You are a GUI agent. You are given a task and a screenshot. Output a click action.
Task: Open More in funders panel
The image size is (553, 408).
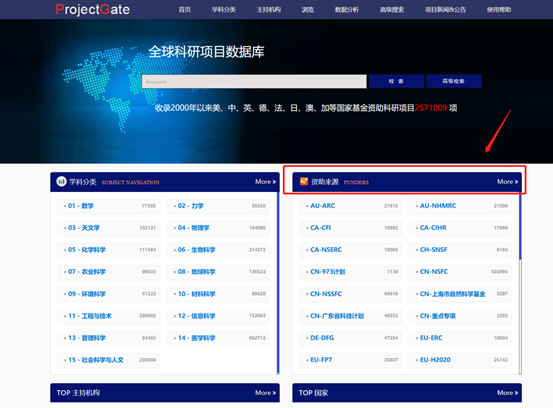point(508,182)
